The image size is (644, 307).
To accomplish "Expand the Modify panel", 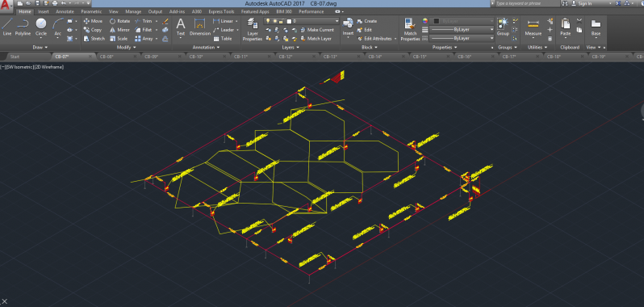I will click(x=127, y=48).
